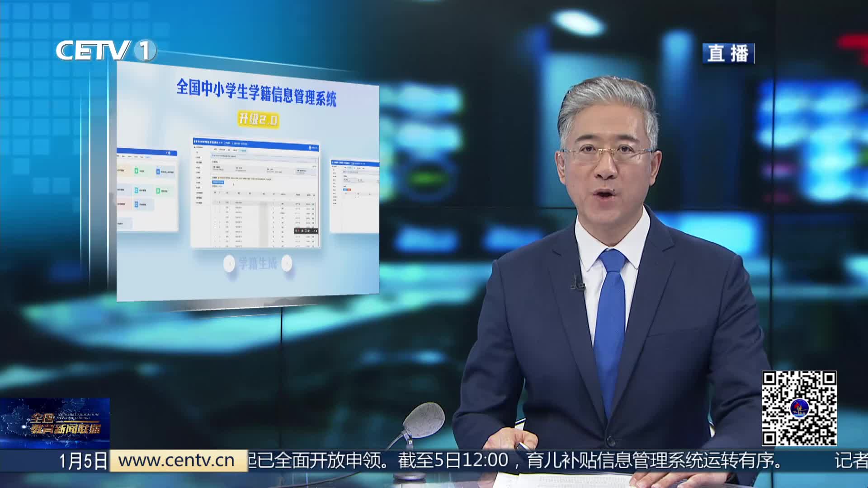Click the left carousel arrow beside 学籍生成
This screenshot has height=488, width=868.
pos(230,263)
